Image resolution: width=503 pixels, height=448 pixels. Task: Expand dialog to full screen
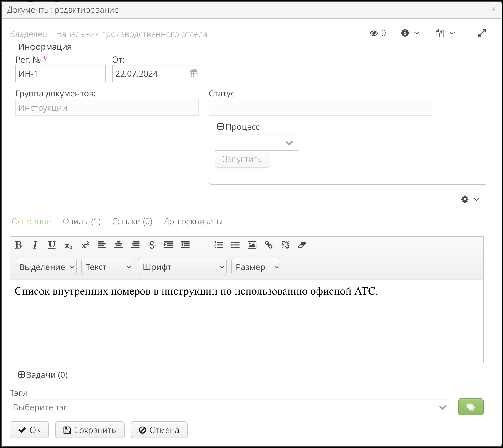(482, 33)
